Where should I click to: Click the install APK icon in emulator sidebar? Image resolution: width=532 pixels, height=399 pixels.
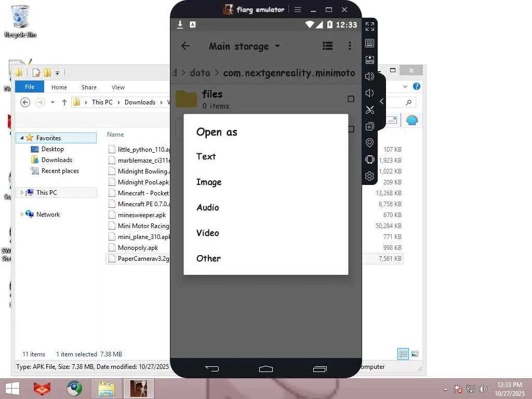(369, 60)
